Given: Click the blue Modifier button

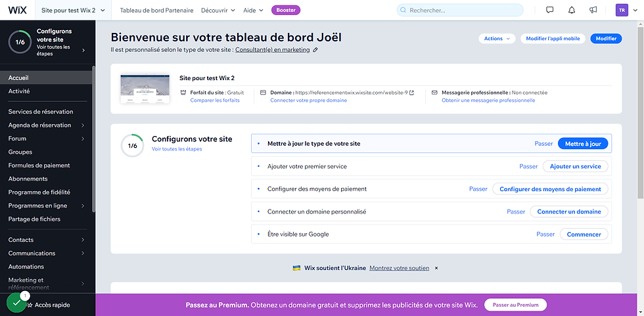Looking at the screenshot, I should tap(606, 39).
